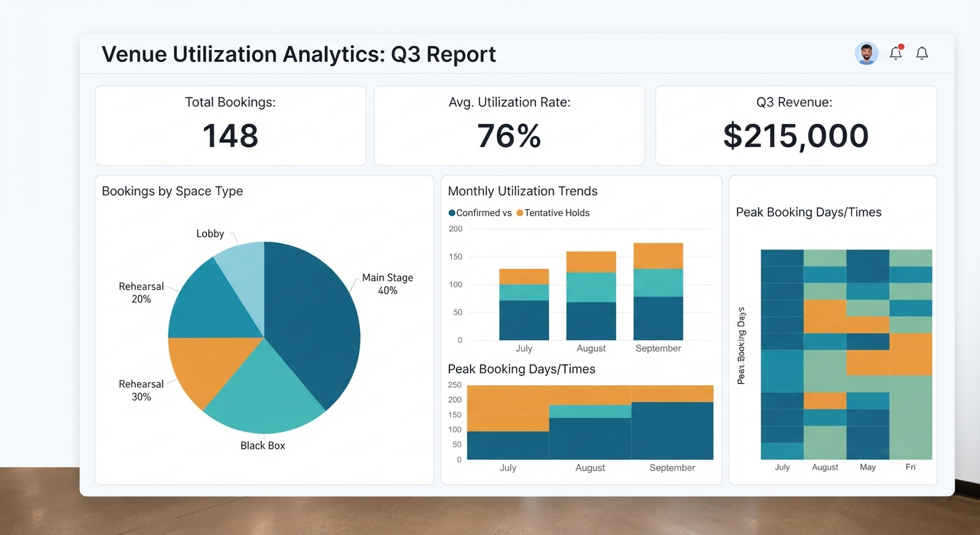Click the 'Bookings by Space Type' title
Viewport: 980px width, 535px height.
[173, 191]
